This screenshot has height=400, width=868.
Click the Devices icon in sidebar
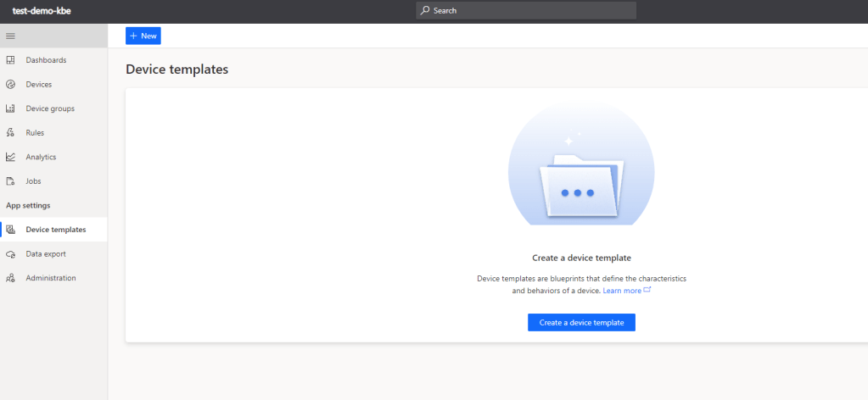pyautogui.click(x=10, y=85)
